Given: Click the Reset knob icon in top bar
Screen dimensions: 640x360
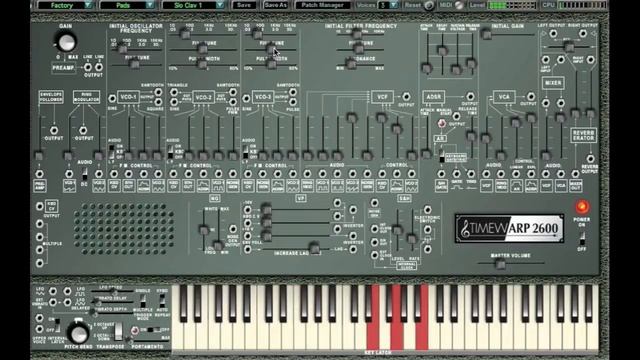Looking at the screenshot, I should coord(429,5).
